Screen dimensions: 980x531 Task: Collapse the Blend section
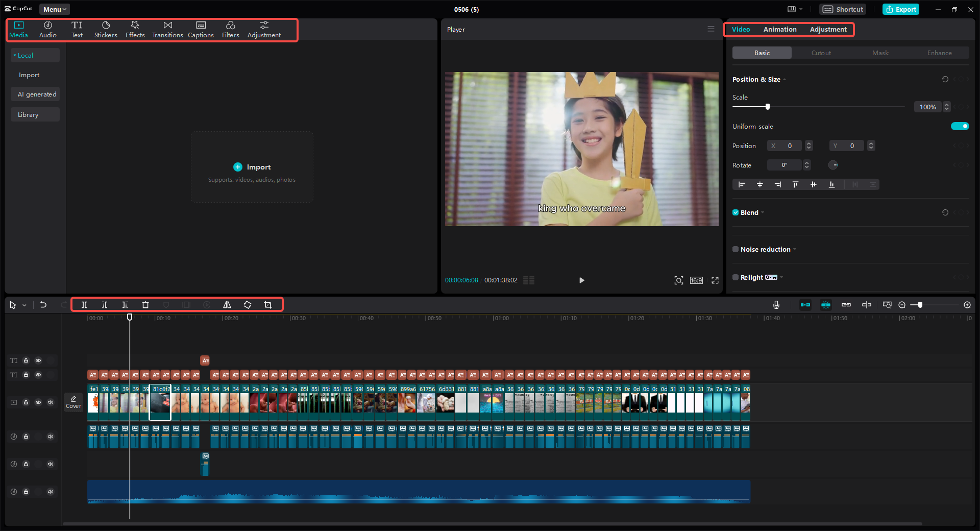point(763,212)
